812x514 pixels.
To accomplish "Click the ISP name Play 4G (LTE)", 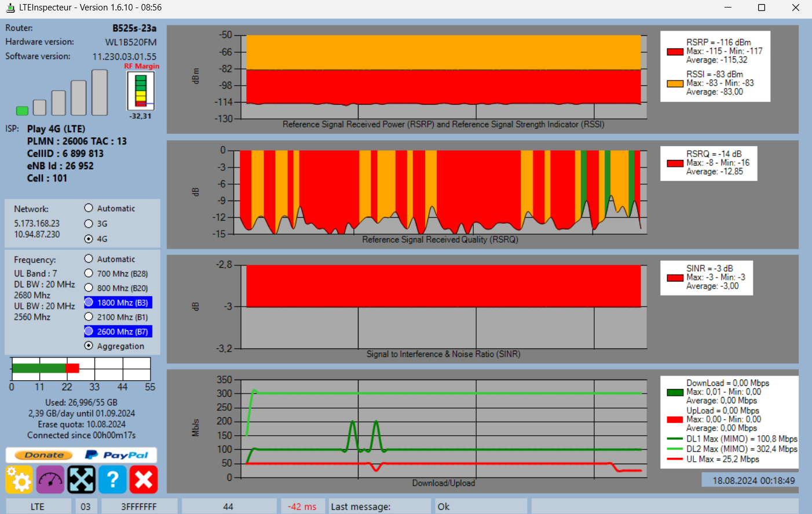I will pyautogui.click(x=56, y=129).
